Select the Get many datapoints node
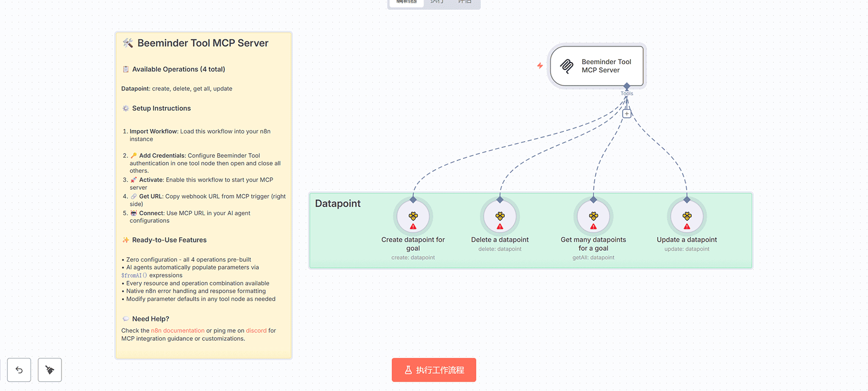The height and width of the screenshot is (391, 868). 593,215
